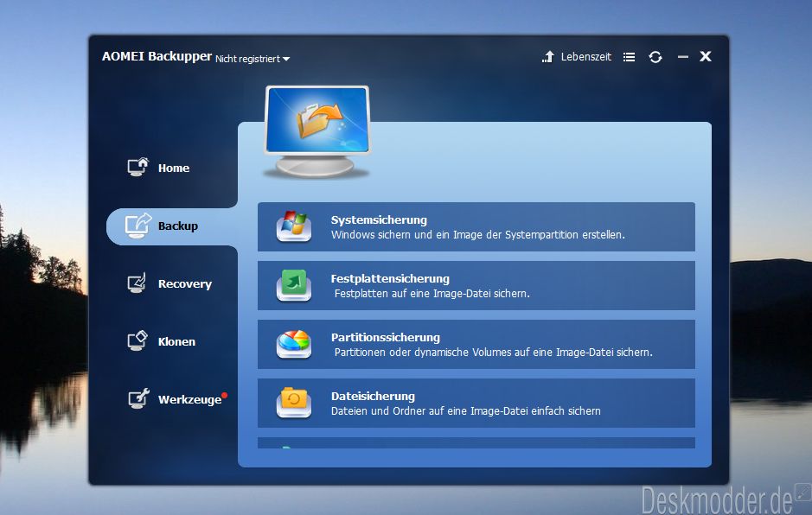This screenshot has height=515, width=812.
Task: Click text 'Partitionen oder dynamische Volumes auf eine Image-Datei sichern.'
Action: click(x=493, y=353)
